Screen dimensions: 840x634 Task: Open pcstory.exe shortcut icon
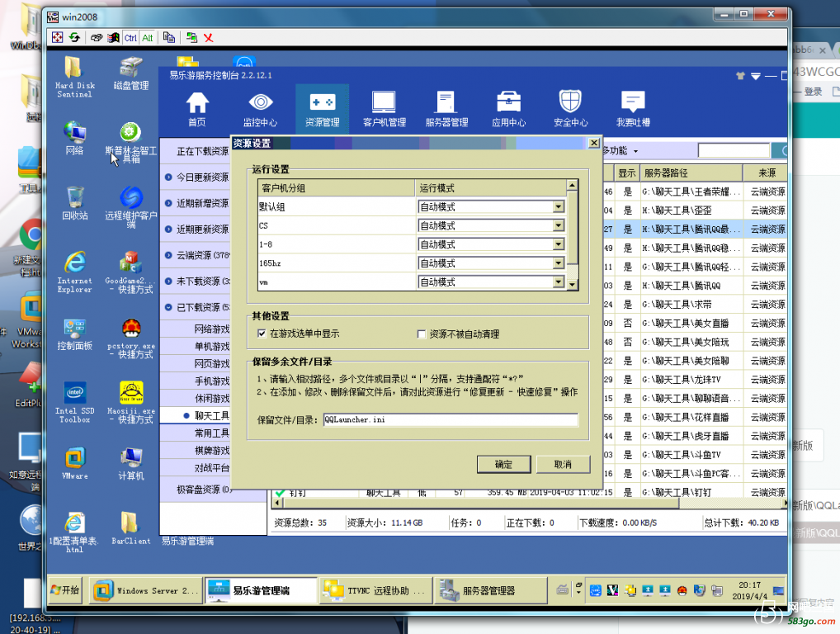[x=130, y=338]
